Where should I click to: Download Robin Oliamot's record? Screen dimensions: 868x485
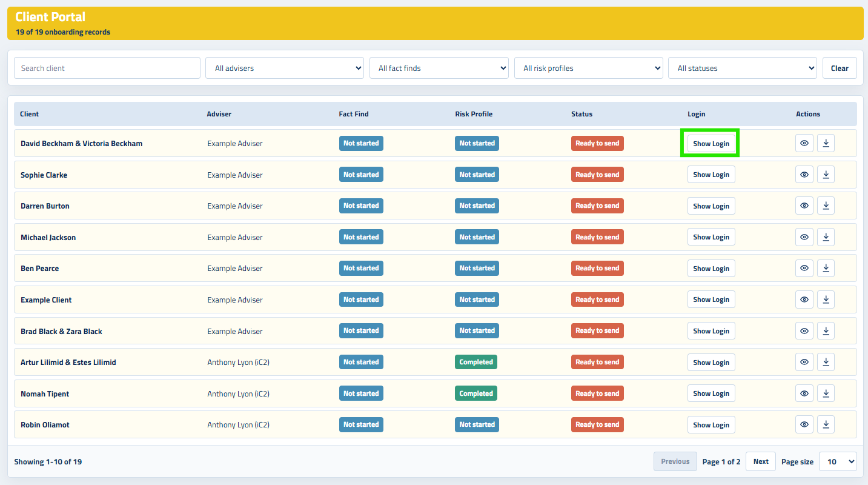click(x=826, y=424)
